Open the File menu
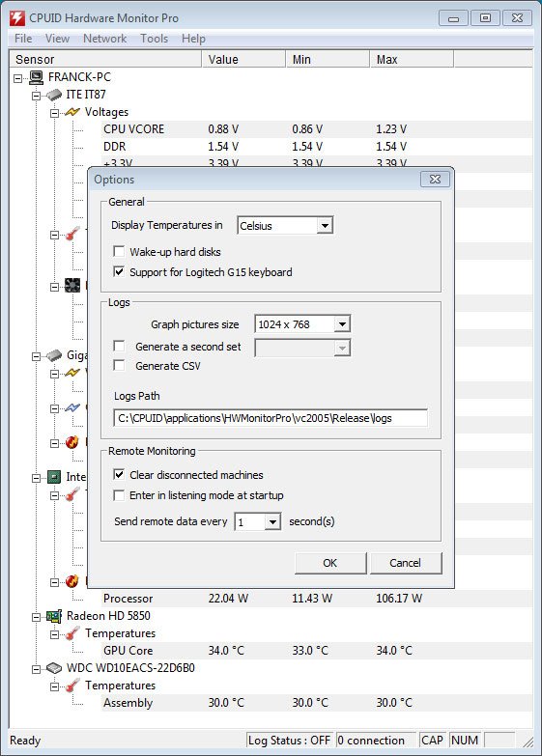The image size is (542, 756). pos(23,39)
